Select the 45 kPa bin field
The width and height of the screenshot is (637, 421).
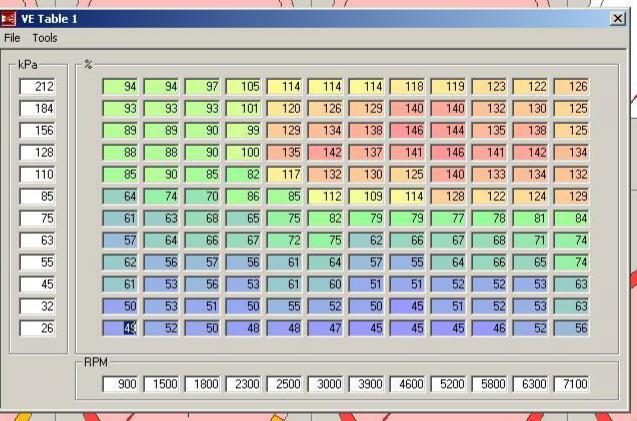point(37,284)
